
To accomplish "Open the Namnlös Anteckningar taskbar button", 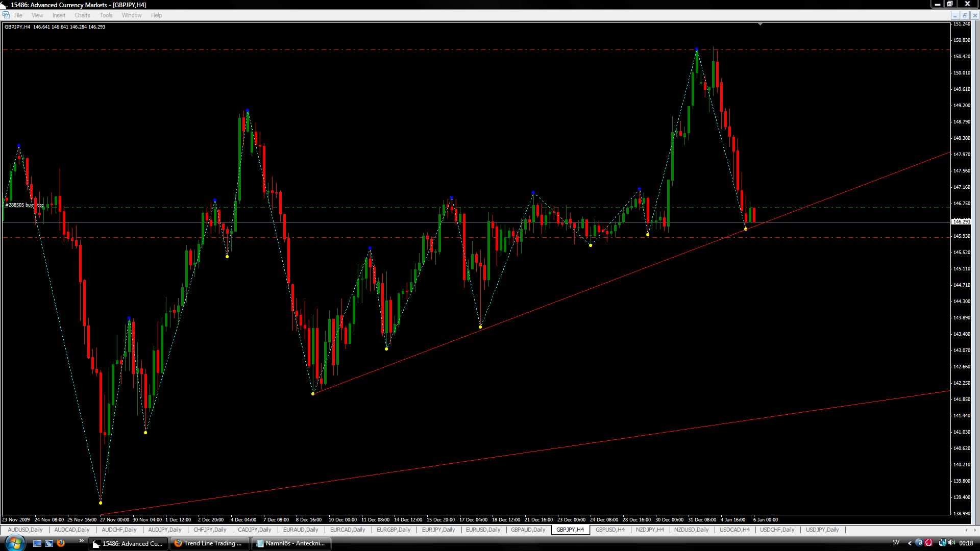I will tap(290, 543).
